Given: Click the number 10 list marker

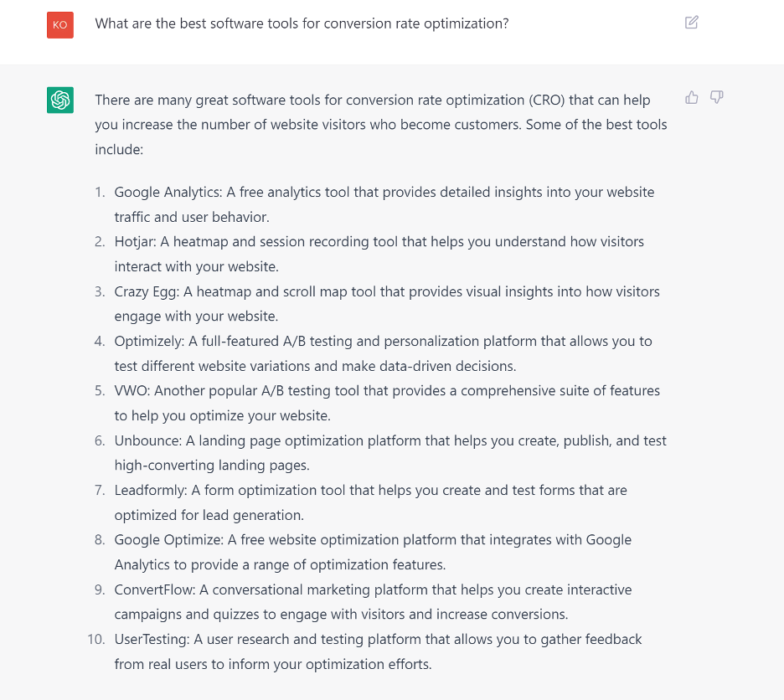Looking at the screenshot, I should (96, 640).
